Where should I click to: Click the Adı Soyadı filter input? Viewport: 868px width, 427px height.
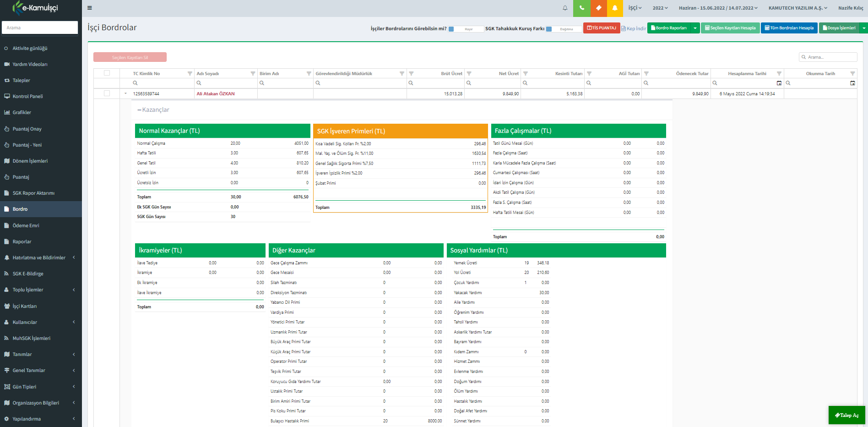[x=226, y=83]
